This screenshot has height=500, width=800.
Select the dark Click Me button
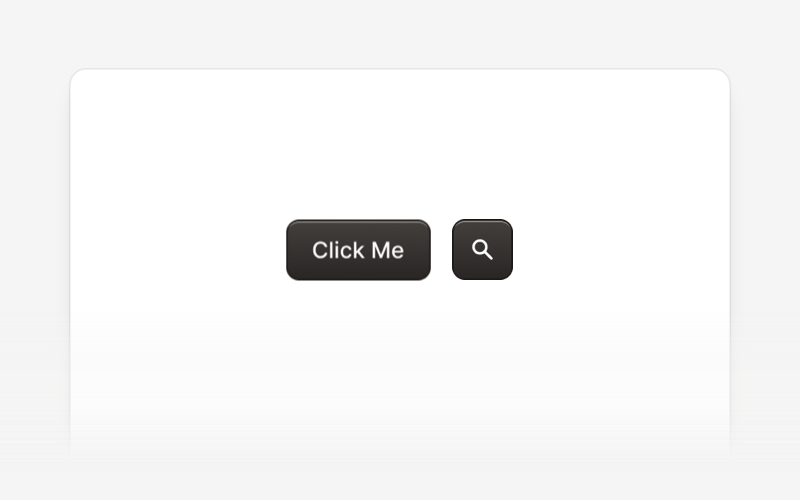pos(358,250)
